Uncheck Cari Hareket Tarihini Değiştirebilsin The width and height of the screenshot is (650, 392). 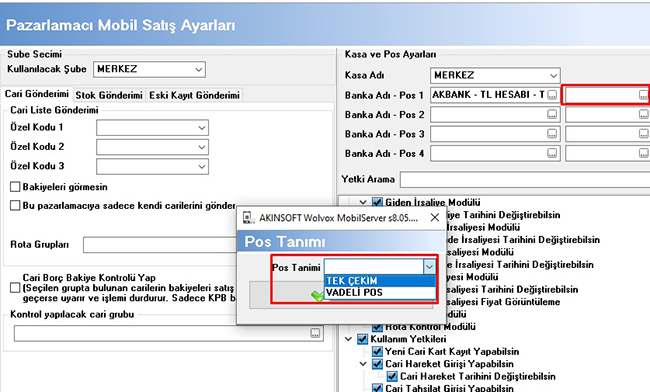pos(392,376)
